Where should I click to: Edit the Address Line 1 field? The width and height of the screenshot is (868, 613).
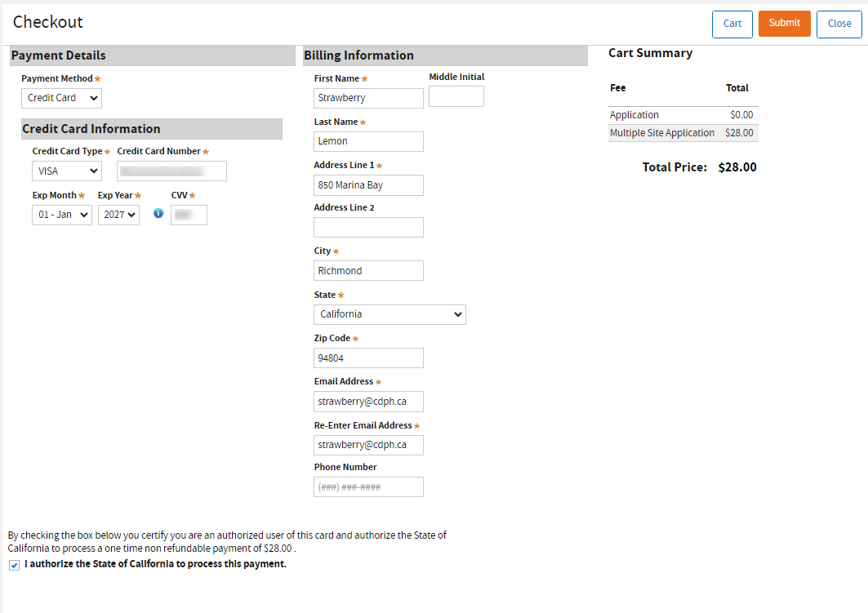[x=368, y=185]
